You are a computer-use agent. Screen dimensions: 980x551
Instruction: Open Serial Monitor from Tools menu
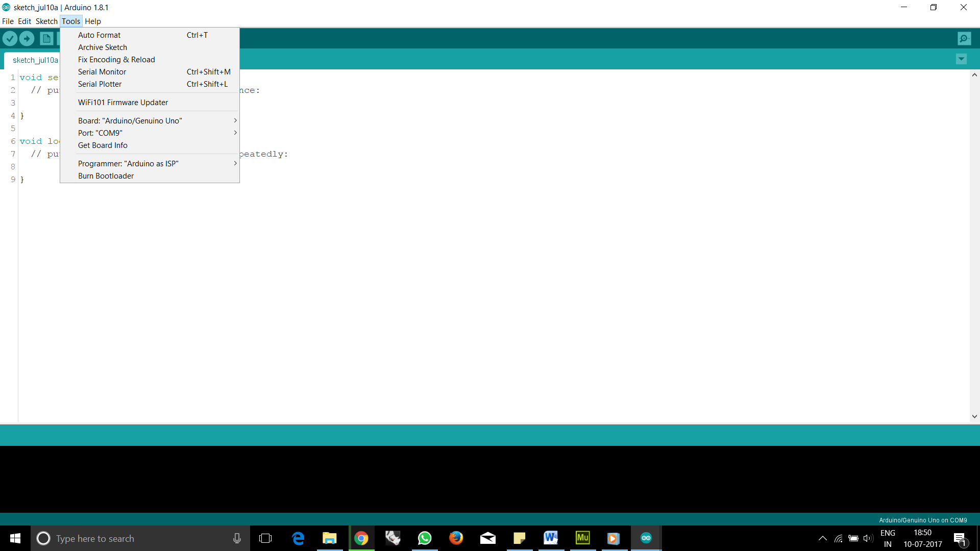pyautogui.click(x=150, y=72)
